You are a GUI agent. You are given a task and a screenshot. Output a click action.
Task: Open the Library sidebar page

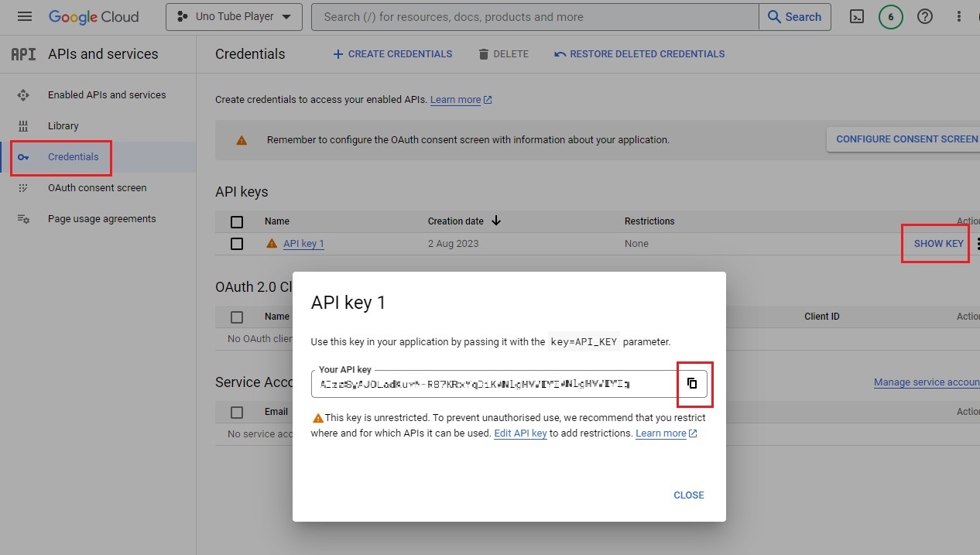pyautogui.click(x=63, y=125)
